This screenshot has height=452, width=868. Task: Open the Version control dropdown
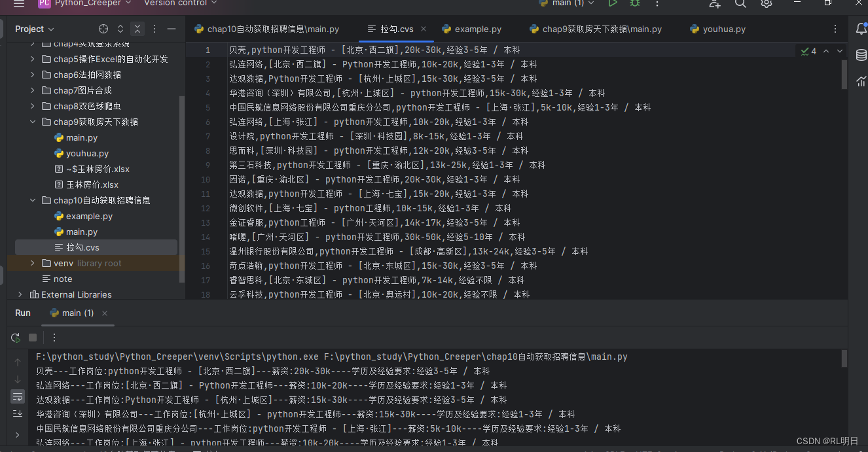[180, 3]
